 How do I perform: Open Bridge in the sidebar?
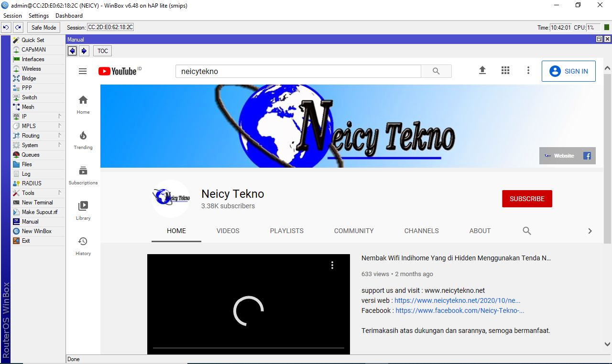point(38,78)
